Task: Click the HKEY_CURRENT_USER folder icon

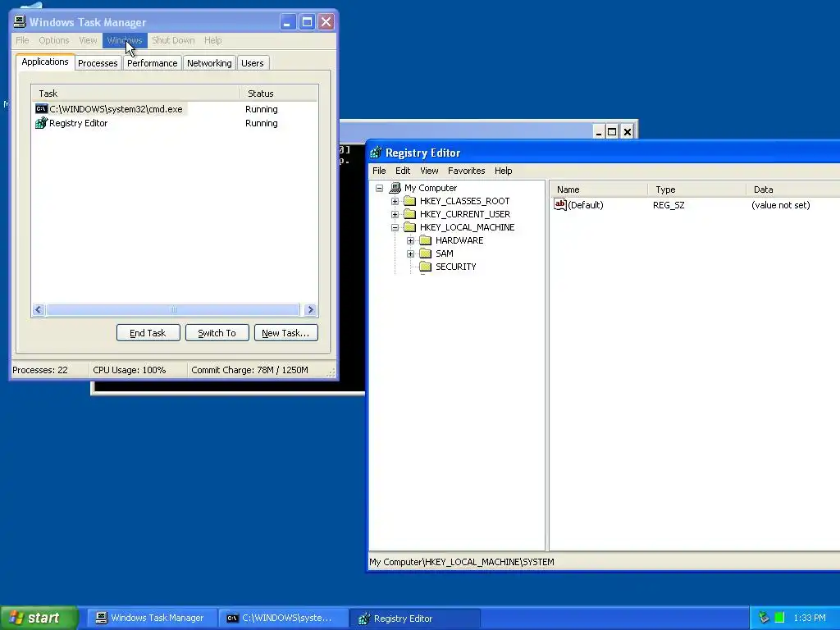Action: pyautogui.click(x=410, y=214)
